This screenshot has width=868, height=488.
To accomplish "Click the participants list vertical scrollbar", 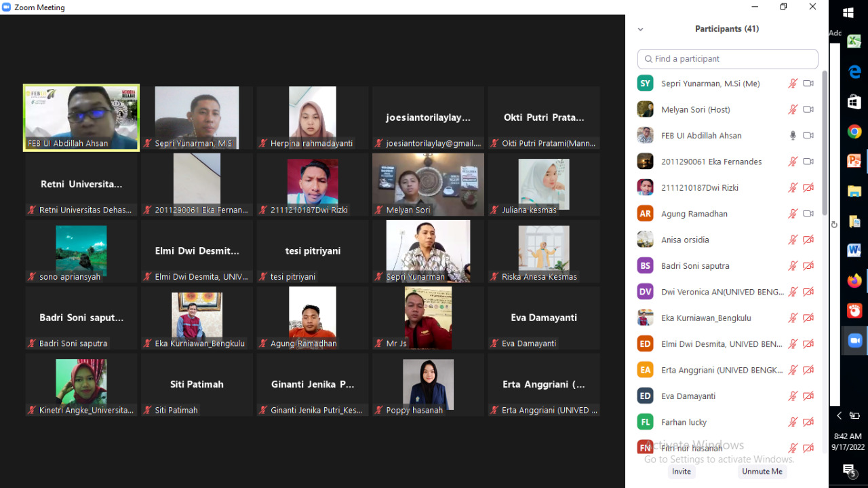I will [x=825, y=143].
